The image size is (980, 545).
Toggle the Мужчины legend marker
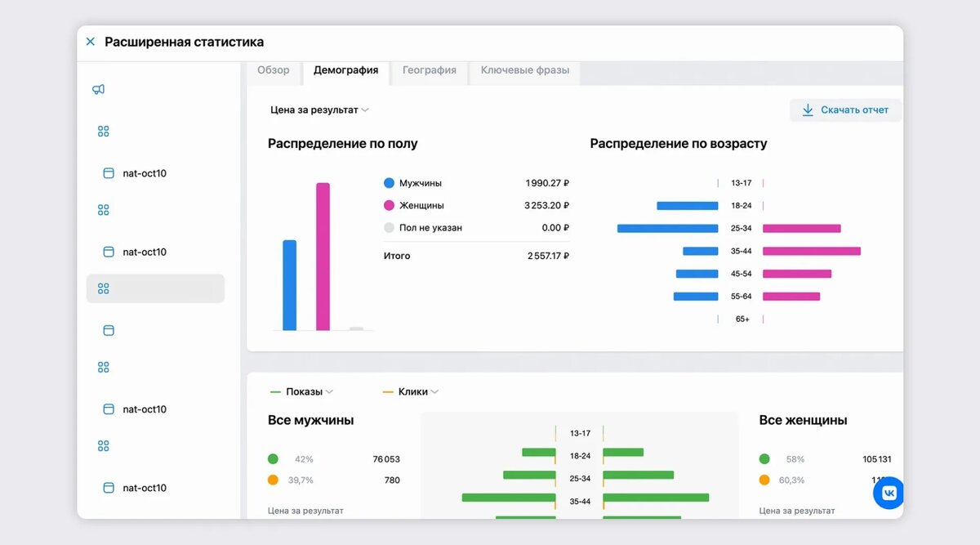(x=389, y=182)
